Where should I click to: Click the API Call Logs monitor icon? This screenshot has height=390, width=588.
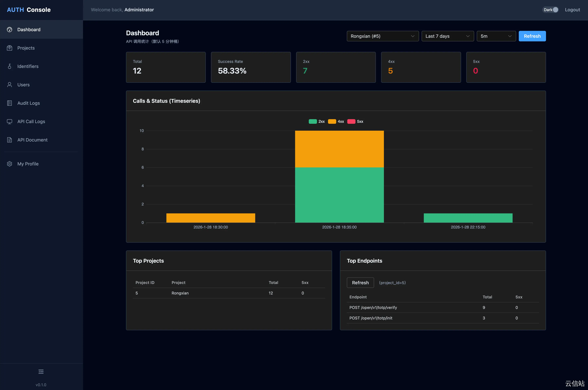click(x=10, y=122)
